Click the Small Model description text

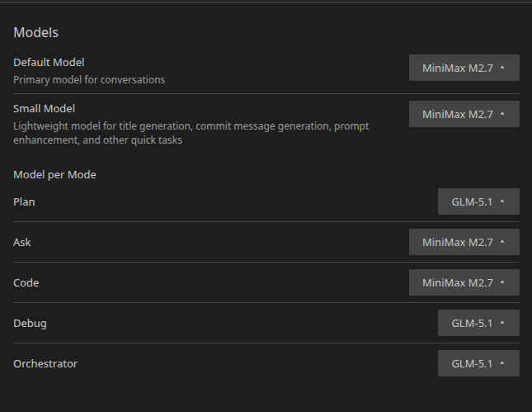(191, 133)
